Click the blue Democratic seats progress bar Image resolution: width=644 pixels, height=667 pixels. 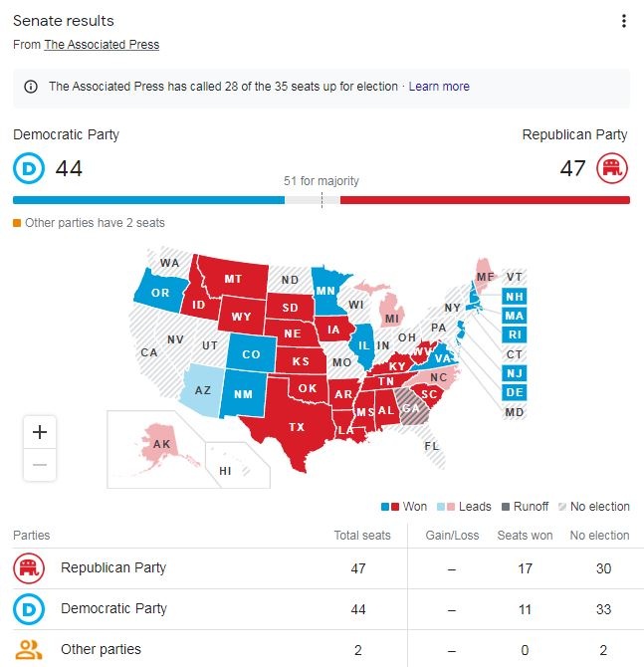tap(148, 200)
